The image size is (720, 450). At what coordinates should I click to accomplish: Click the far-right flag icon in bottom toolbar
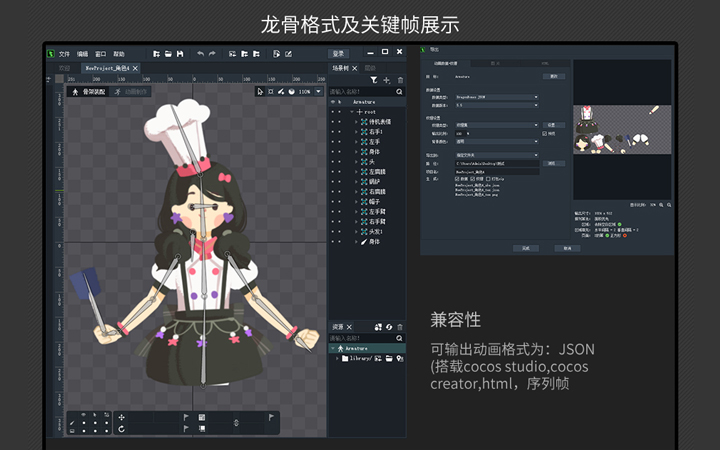[271, 417]
